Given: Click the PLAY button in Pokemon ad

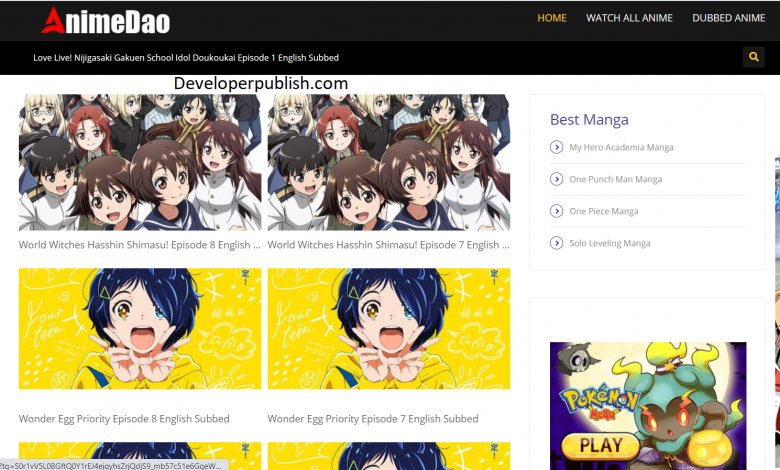Looking at the screenshot, I should (x=600, y=446).
